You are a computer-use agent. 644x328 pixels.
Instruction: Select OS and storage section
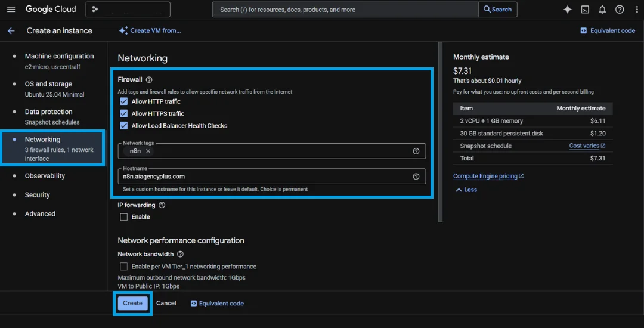[x=54, y=89]
